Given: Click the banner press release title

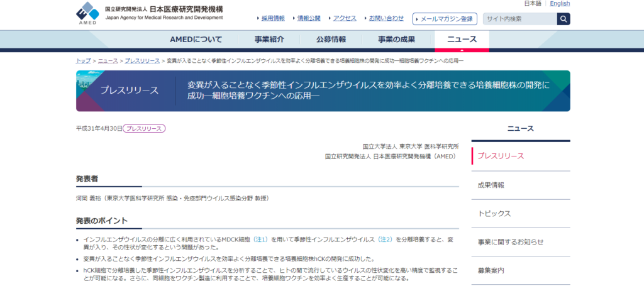Looking at the screenshot, I should click(369, 91).
